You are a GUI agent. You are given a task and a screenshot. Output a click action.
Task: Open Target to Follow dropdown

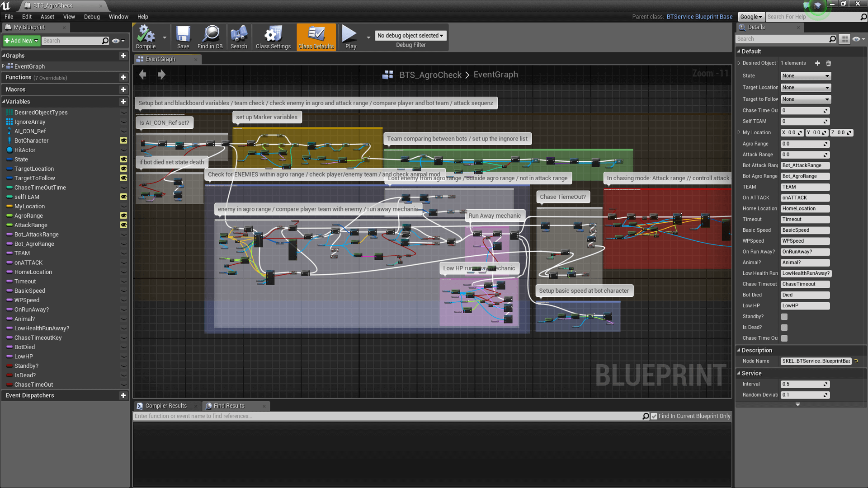(806, 99)
